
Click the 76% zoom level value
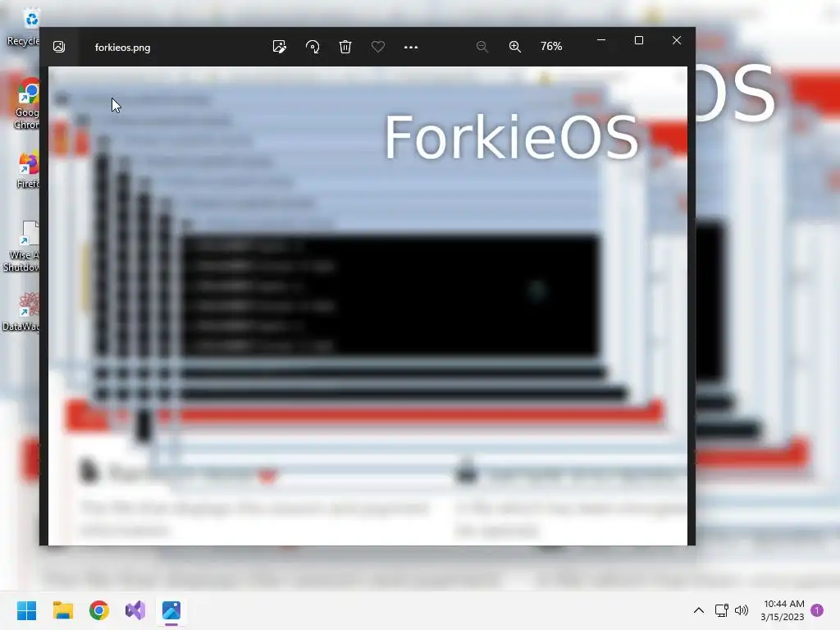click(551, 47)
